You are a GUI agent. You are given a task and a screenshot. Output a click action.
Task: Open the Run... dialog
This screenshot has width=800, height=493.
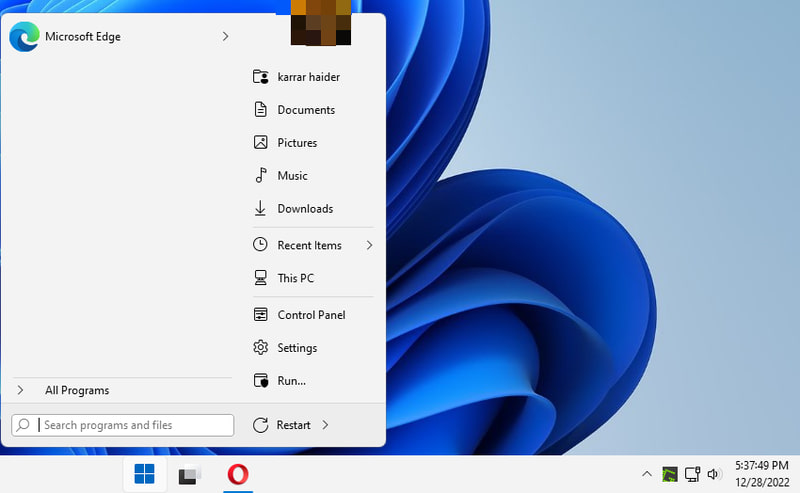point(291,381)
